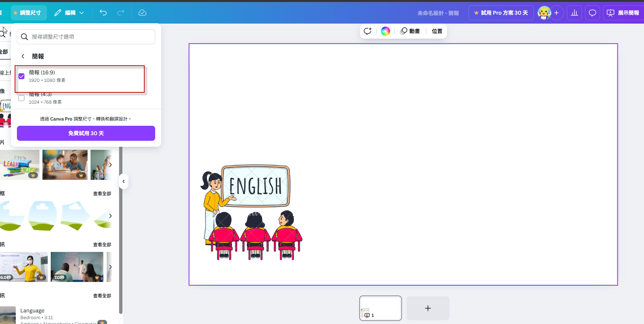Open the 位置 panel tab
This screenshot has height=324, width=644.
[437, 31]
